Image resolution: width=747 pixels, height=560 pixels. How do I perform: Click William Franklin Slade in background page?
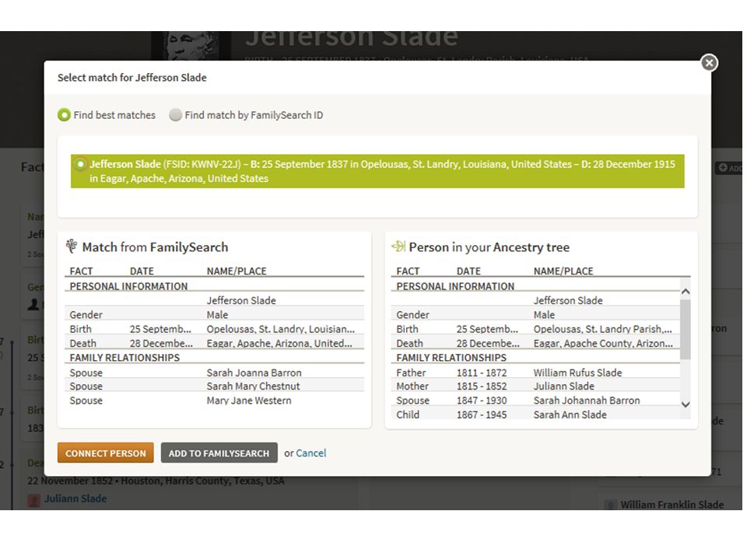672,504
